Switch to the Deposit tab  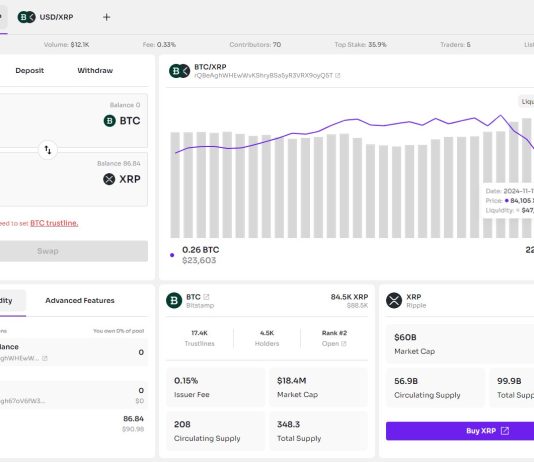coord(30,70)
